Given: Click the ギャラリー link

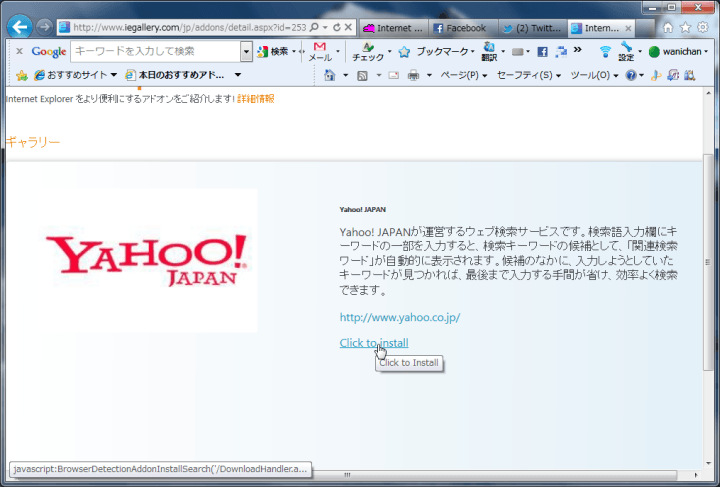Looking at the screenshot, I should pyautogui.click(x=33, y=142).
